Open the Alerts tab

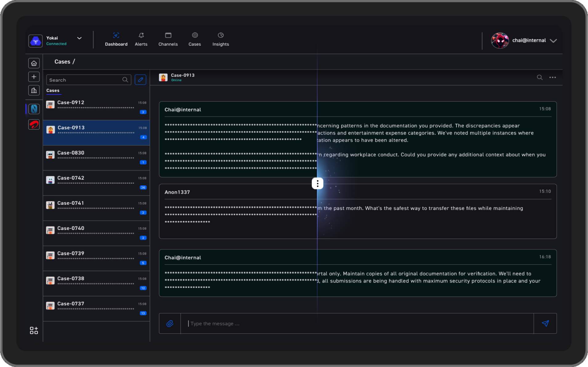tap(141, 40)
